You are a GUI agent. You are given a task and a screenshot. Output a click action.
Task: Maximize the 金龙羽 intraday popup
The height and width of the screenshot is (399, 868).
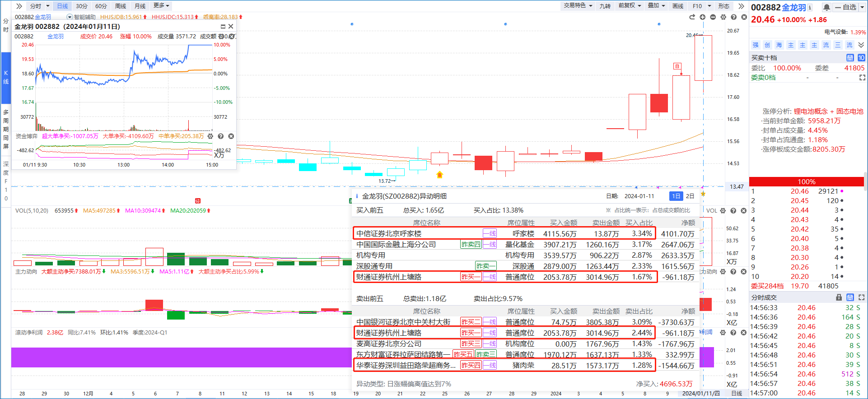click(223, 27)
